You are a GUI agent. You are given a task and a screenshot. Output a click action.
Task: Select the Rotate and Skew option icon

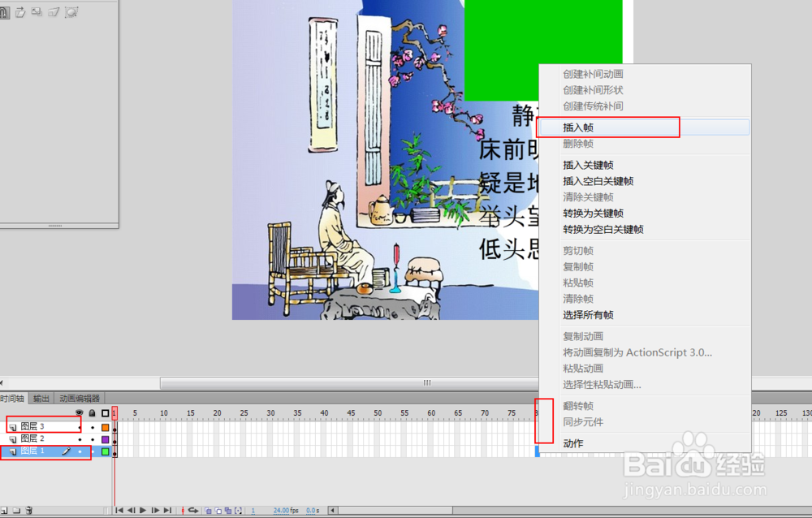21,12
